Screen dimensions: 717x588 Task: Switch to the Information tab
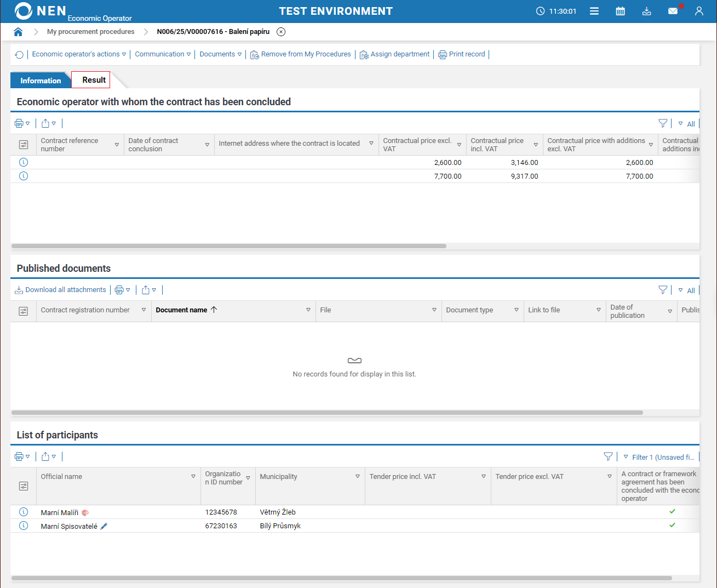[x=41, y=81]
